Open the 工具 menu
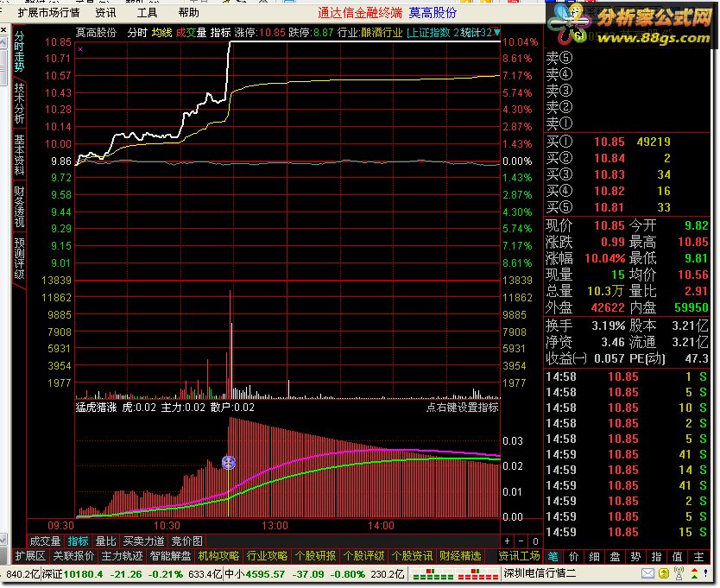720x588 pixels. click(147, 12)
